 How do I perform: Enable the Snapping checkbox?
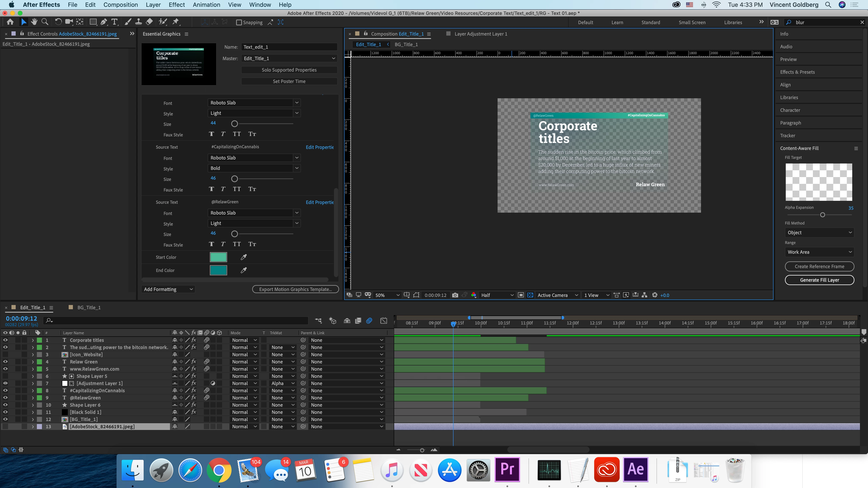[x=239, y=23]
